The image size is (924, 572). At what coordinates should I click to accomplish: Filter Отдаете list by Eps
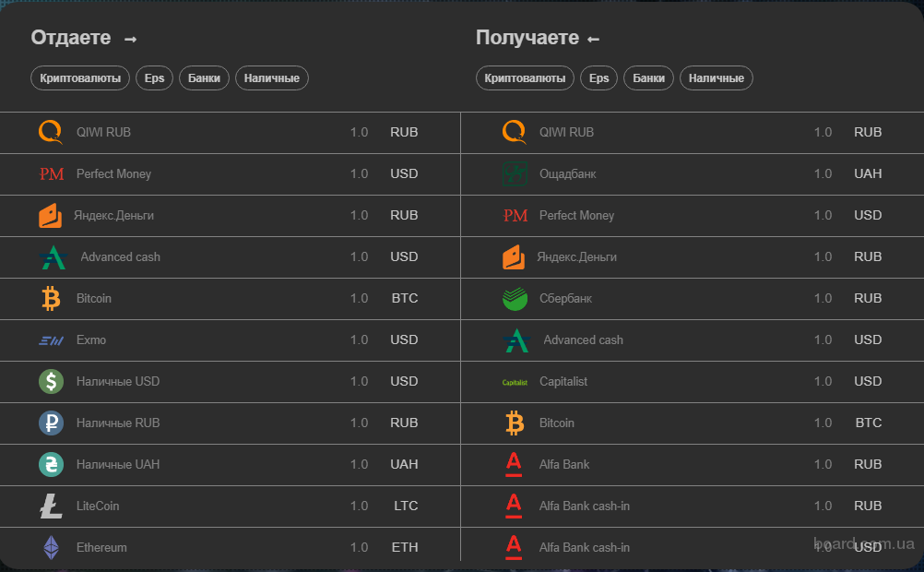pyautogui.click(x=154, y=77)
